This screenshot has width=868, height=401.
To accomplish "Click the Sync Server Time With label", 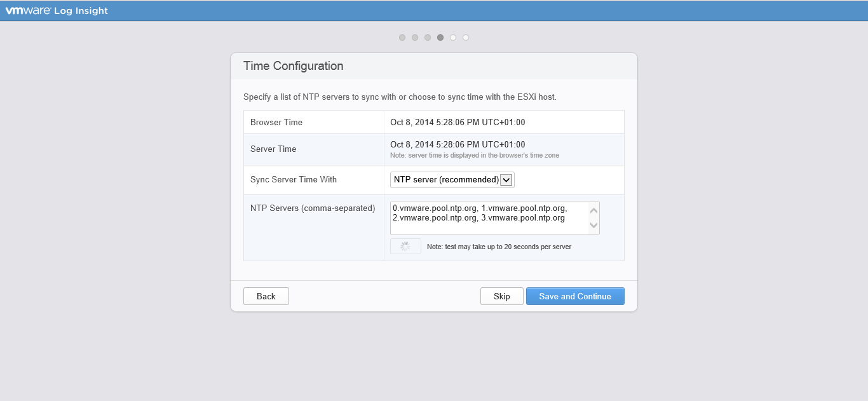I will [293, 180].
